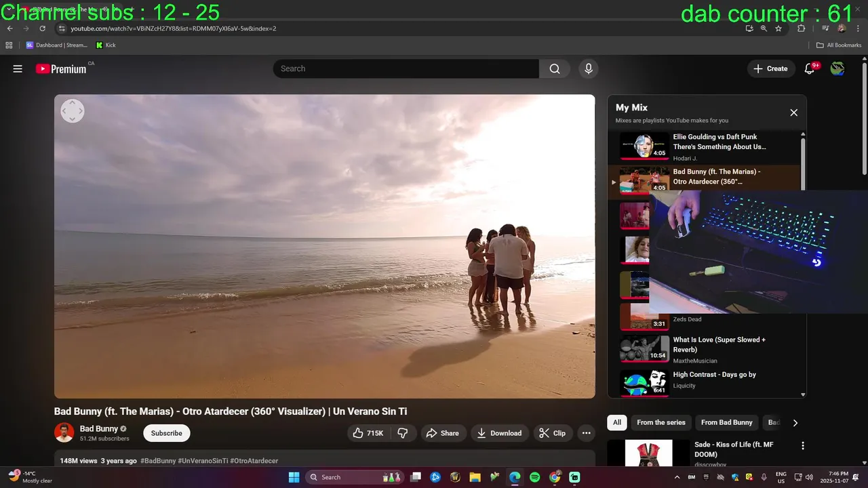Select From Bad Bunny chip
Image resolution: width=868 pixels, height=488 pixels.
(727, 422)
